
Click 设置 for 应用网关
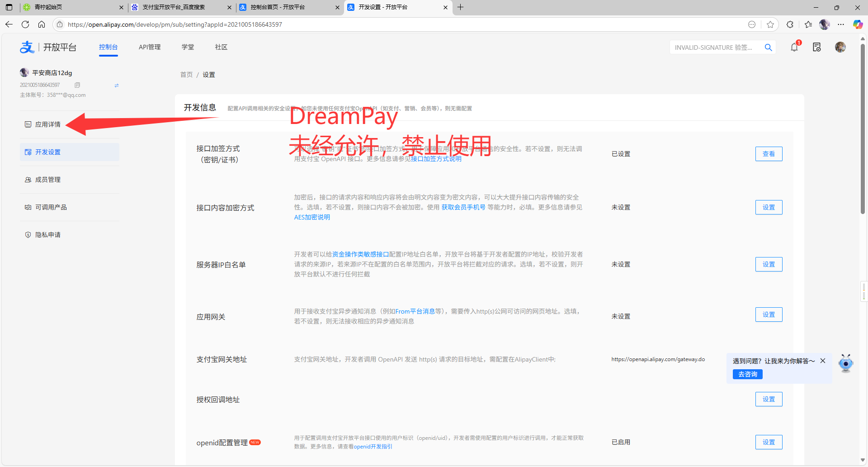click(x=769, y=315)
